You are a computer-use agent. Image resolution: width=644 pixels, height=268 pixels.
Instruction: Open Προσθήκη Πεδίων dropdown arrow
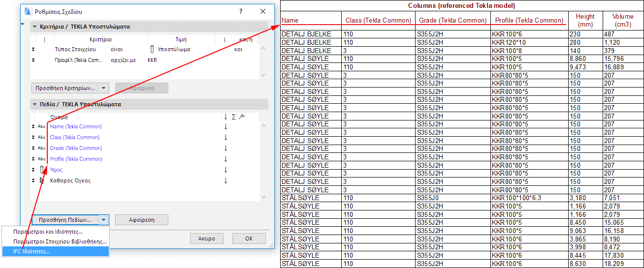[x=104, y=220]
